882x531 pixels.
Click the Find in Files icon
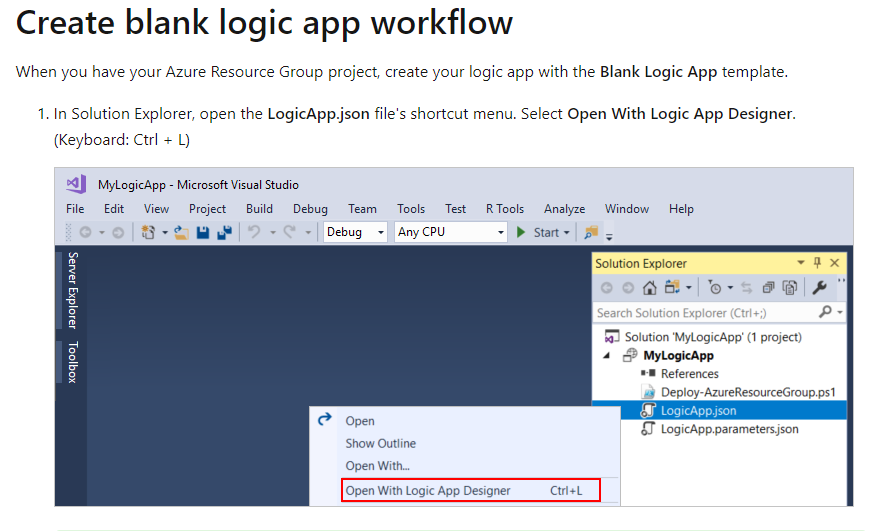click(x=591, y=232)
